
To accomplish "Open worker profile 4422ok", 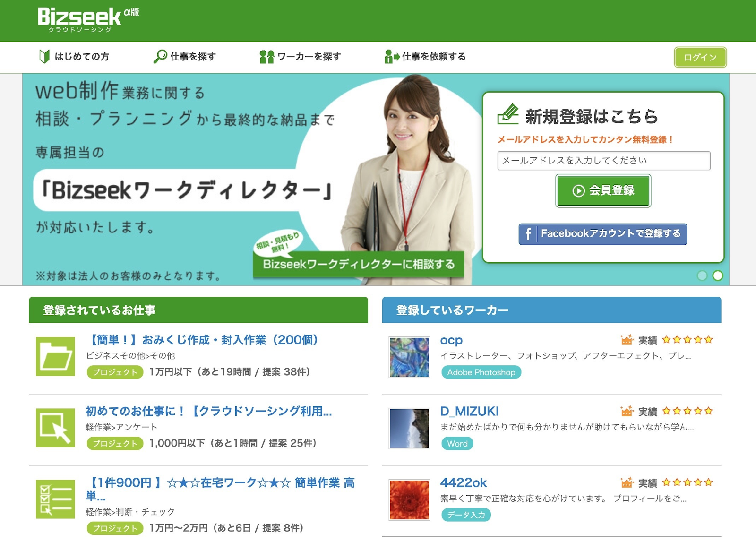I will coord(463,482).
